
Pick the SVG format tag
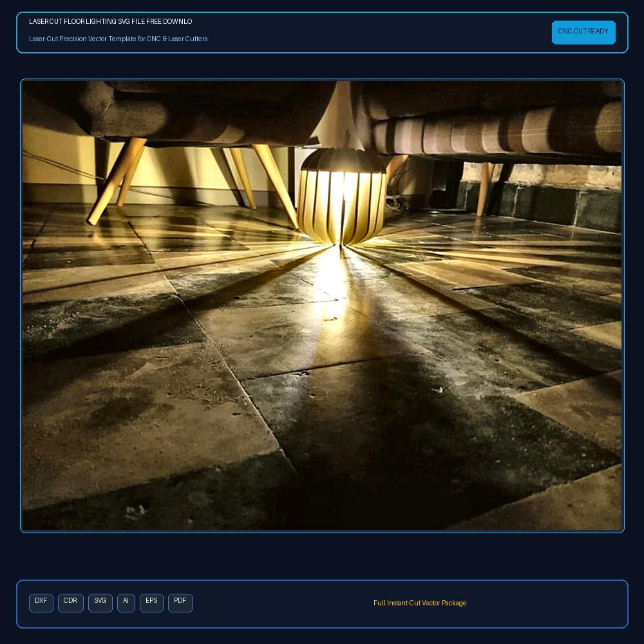100,603
